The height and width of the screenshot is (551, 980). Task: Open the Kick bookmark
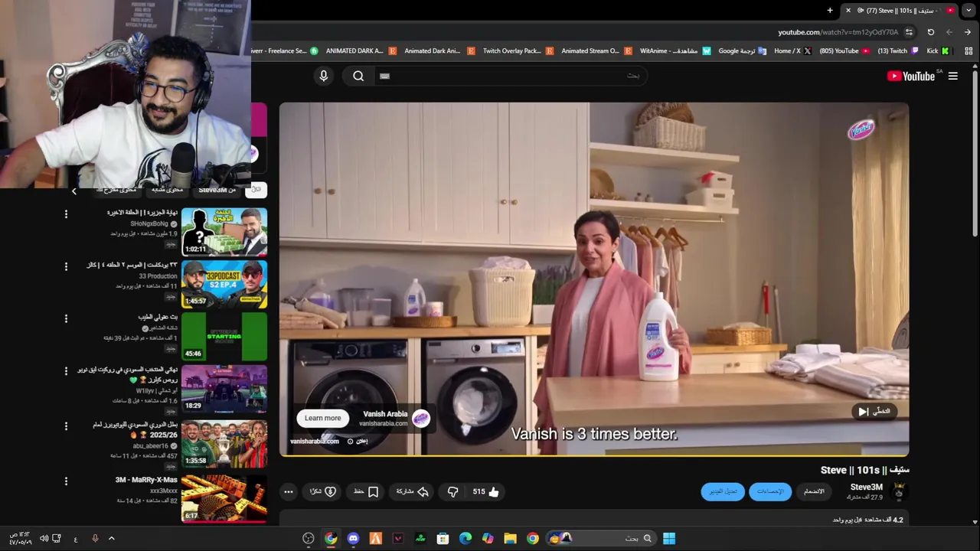938,51
